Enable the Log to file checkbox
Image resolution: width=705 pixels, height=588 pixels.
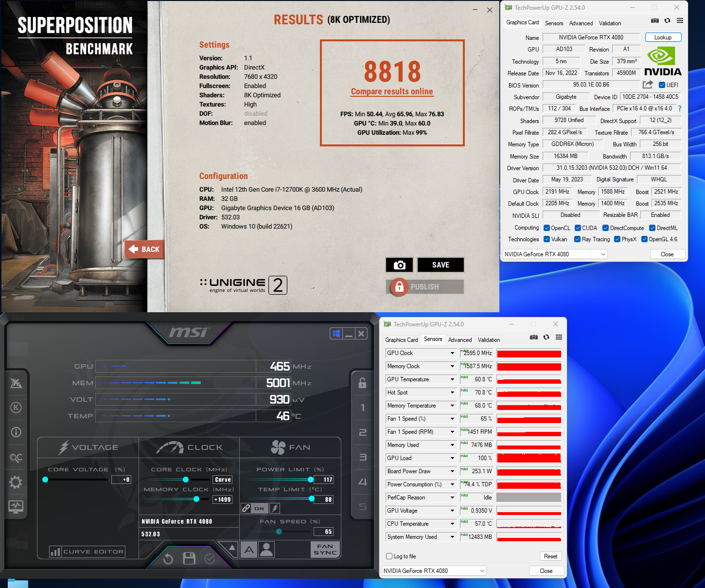tap(389, 556)
